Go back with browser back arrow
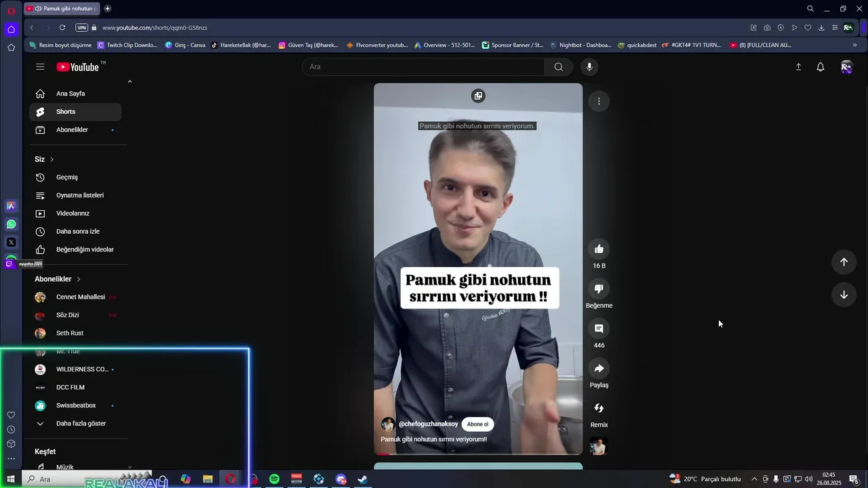The height and width of the screenshot is (488, 868). click(x=32, y=28)
